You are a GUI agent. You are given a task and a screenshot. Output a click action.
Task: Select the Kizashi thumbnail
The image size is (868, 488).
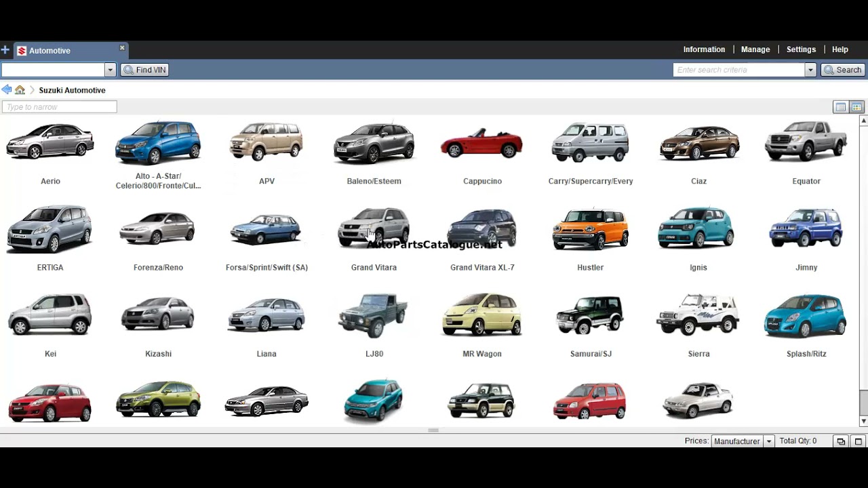coord(157,314)
